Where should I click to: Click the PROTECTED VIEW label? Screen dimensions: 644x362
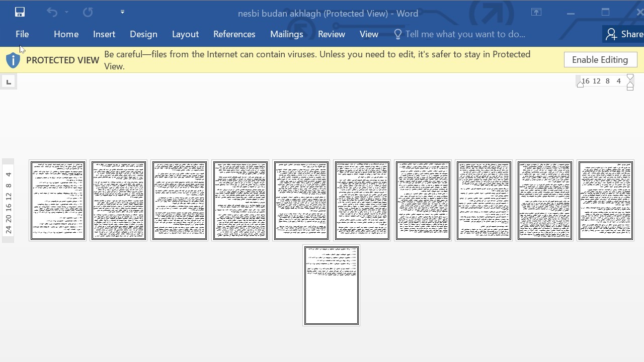pos(62,60)
